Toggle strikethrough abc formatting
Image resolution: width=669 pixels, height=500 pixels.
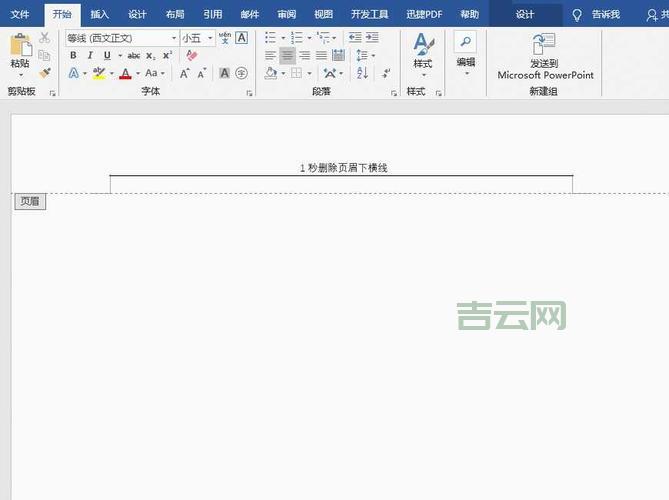point(134,55)
